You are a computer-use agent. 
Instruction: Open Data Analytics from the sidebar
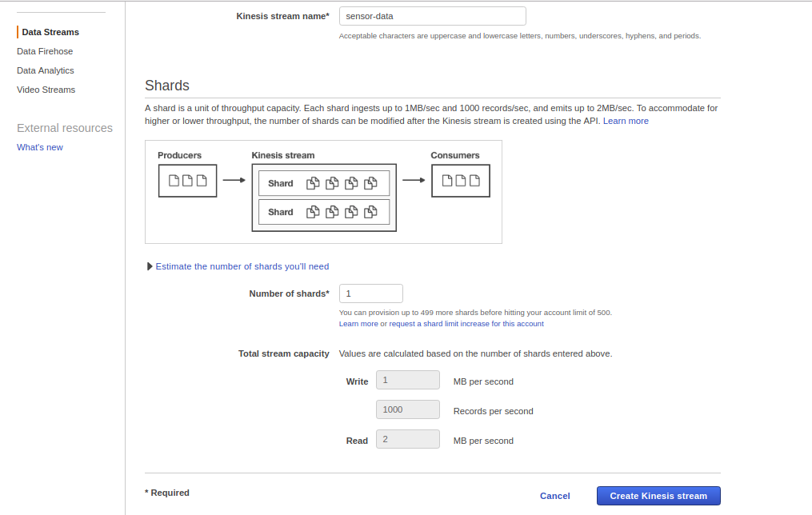tap(46, 70)
